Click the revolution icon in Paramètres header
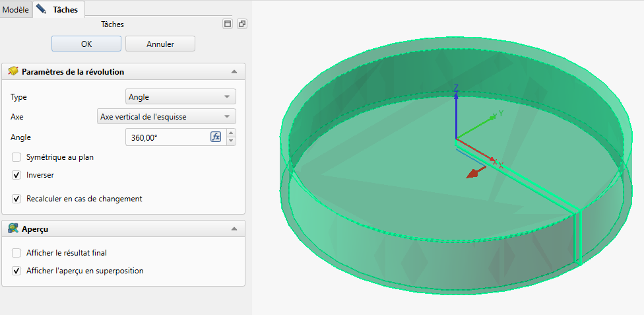644x315 pixels. [13, 71]
